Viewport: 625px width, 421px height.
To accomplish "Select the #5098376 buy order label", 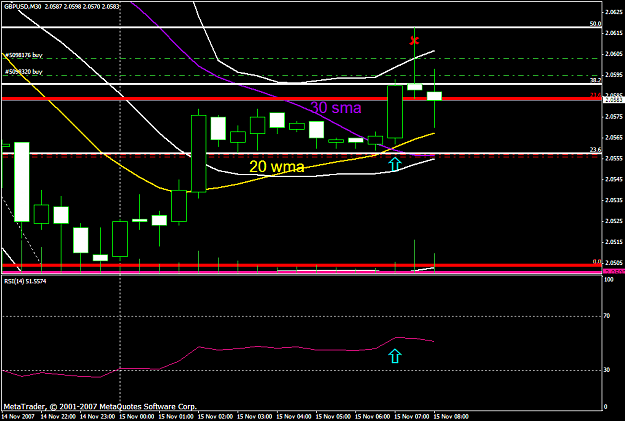I will point(24,55).
